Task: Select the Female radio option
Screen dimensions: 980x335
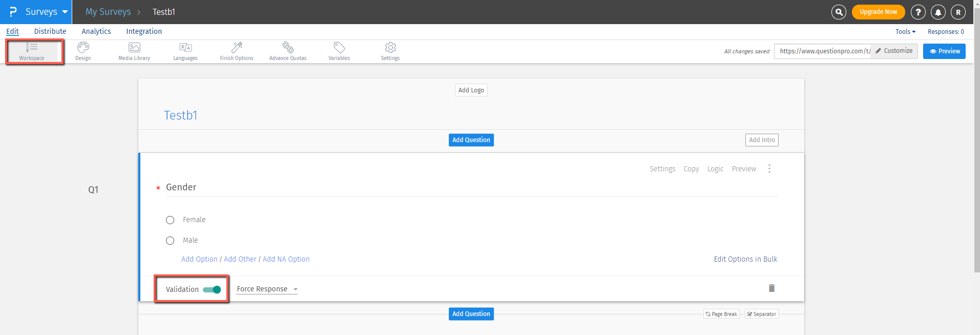Action: (x=170, y=220)
